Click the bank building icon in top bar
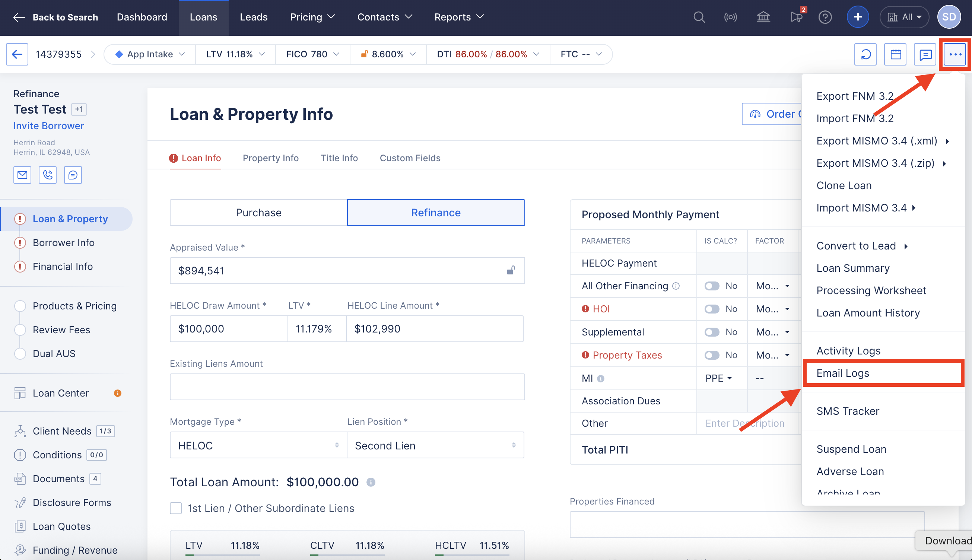The height and width of the screenshot is (560, 972). 763,17
